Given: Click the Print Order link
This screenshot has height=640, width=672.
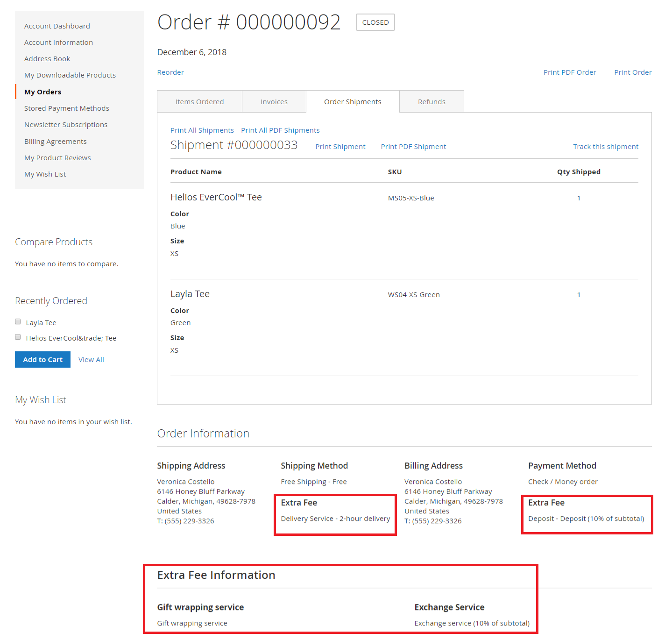Looking at the screenshot, I should (632, 72).
